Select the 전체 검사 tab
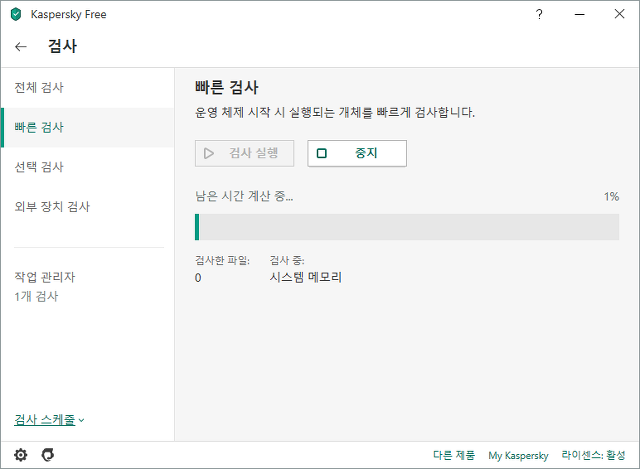 click(87, 87)
